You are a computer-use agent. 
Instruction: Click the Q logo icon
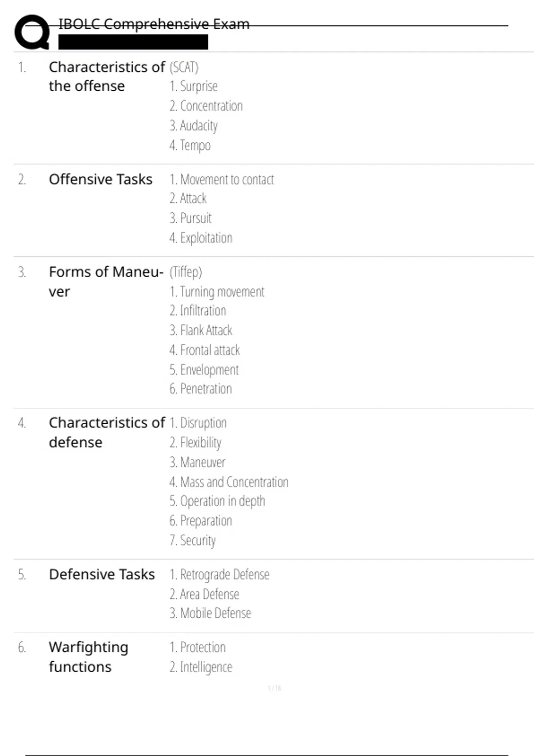click(32, 32)
